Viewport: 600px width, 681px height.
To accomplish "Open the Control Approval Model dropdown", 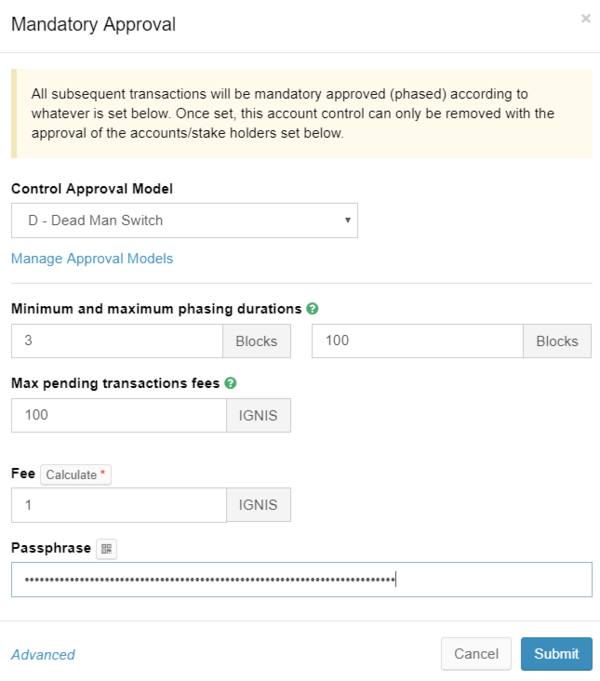I will pyautogui.click(x=184, y=220).
